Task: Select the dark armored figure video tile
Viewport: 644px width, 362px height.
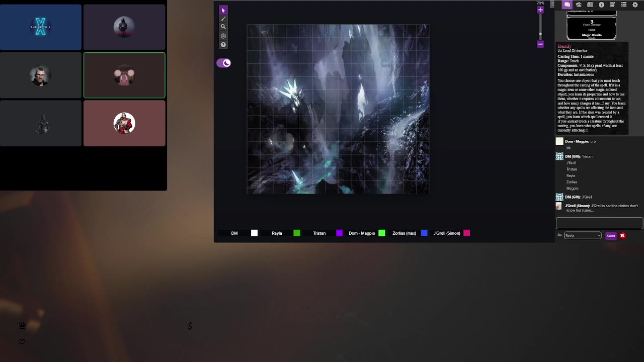Action: pyautogui.click(x=41, y=123)
